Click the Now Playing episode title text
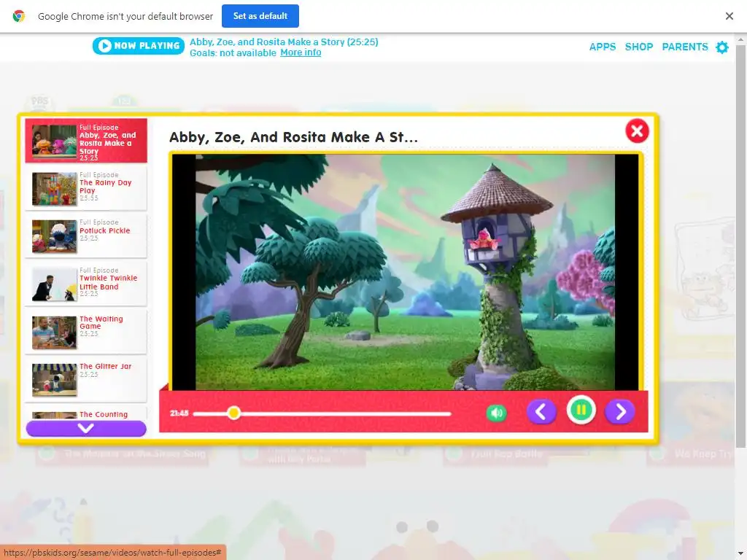Screen dimensions: 747x560 tap(284, 42)
